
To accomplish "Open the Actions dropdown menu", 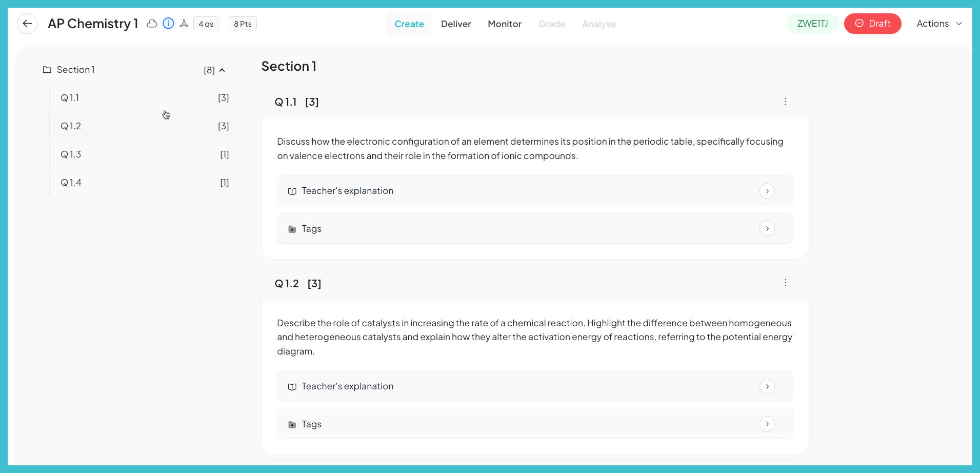I will (x=939, y=24).
